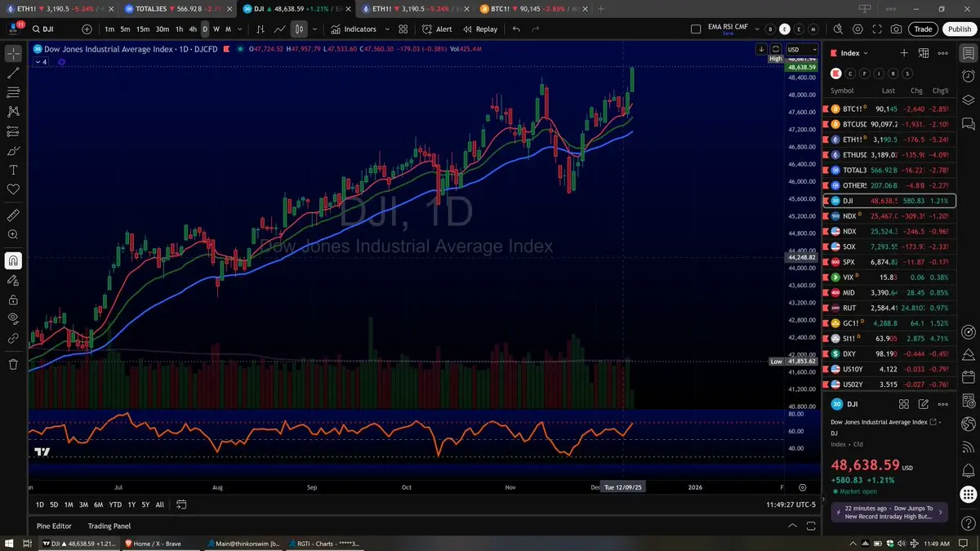This screenshot has height=551, width=980.
Task: Select the RUT row in watchlist
Action: (x=889, y=308)
